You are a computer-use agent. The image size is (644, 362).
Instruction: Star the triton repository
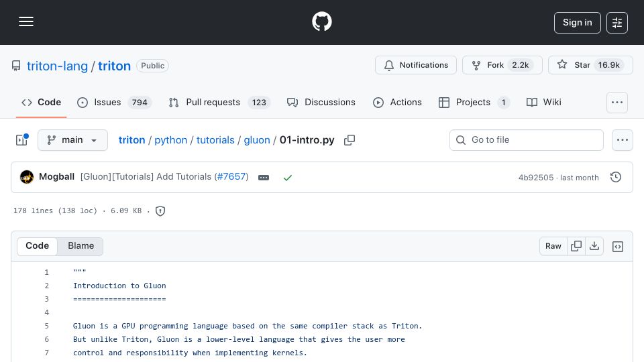coord(590,65)
